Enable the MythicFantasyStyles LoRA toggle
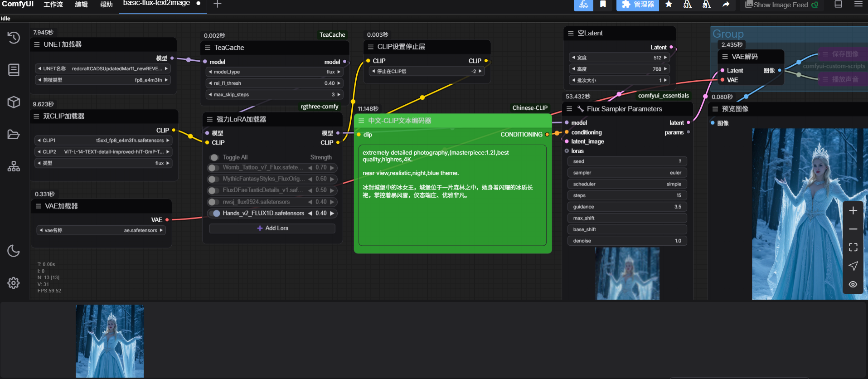Screen dimensions: 868x379 [x=213, y=179]
